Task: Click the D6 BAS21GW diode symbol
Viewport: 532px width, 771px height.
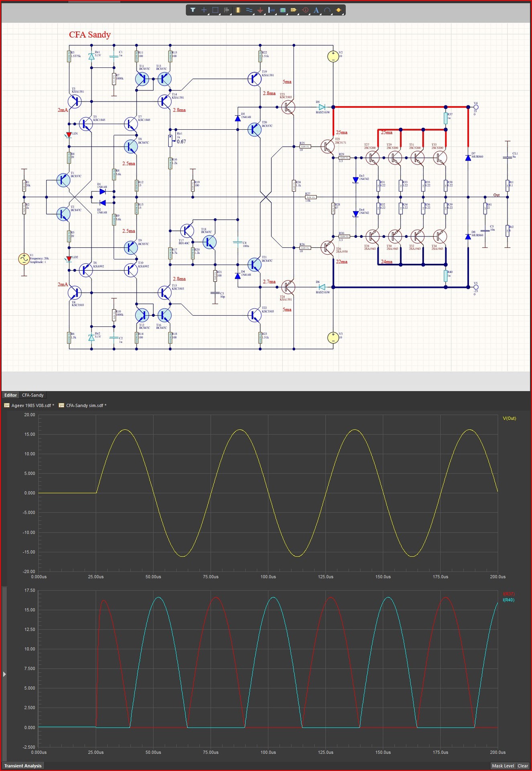Action: 322,287
